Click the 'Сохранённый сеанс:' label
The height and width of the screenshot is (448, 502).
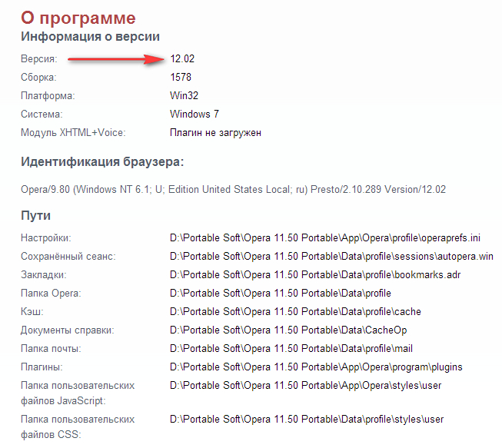[68, 257]
